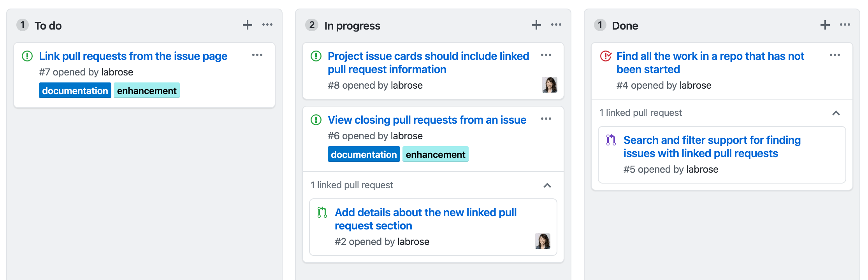The image size is (868, 280).
Task: Click the documentation label on issue #7
Action: pos(75,91)
